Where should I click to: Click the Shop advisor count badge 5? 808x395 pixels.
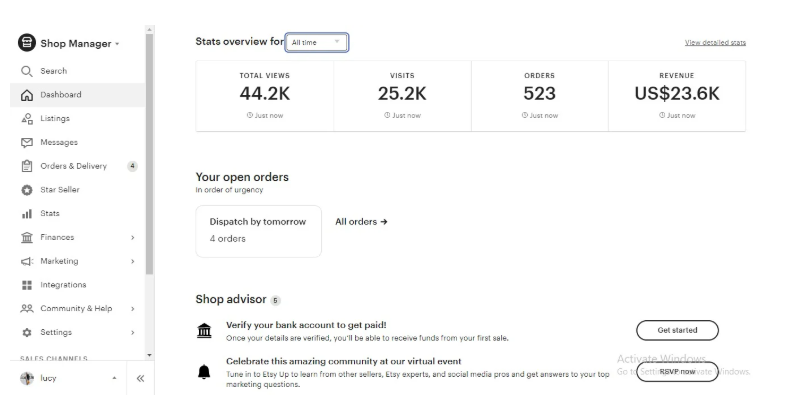click(276, 300)
